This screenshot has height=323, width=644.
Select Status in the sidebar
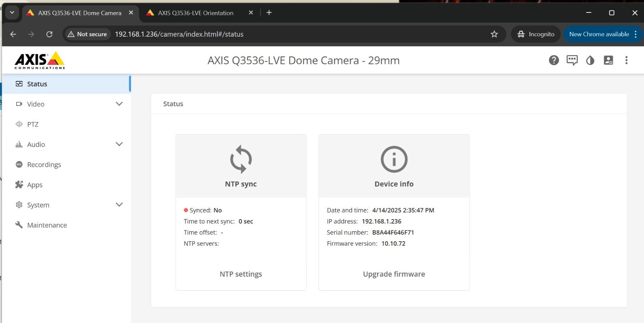pos(66,84)
